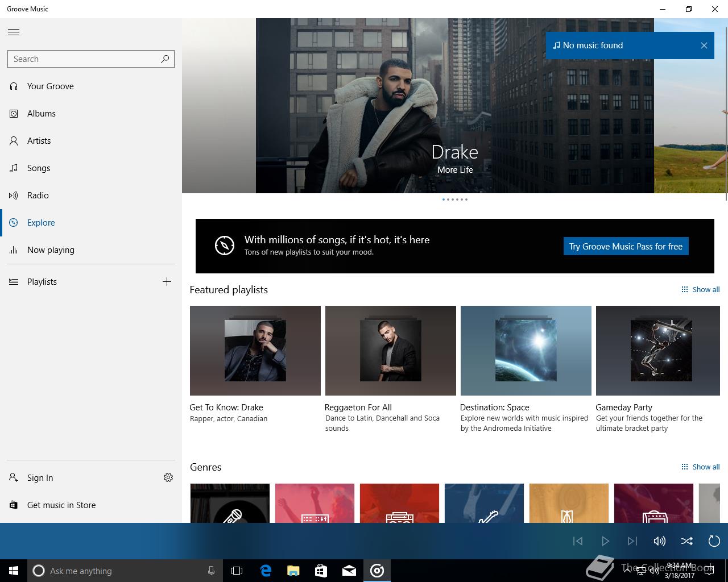Open the volume speaker control
The image size is (728, 582).
[x=660, y=541]
